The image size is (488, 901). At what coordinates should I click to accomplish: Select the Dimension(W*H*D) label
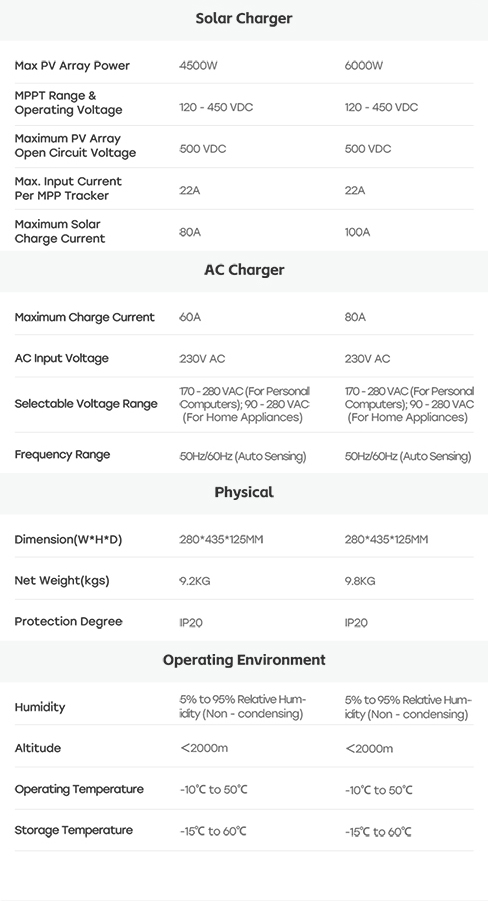click(x=68, y=540)
